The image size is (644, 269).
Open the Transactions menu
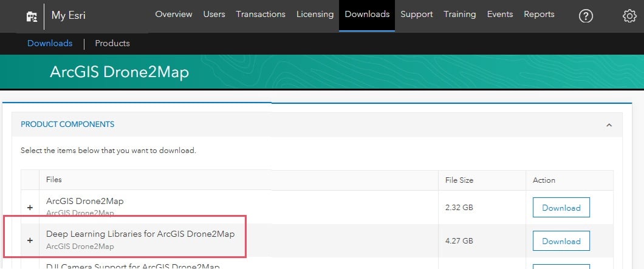(x=261, y=15)
